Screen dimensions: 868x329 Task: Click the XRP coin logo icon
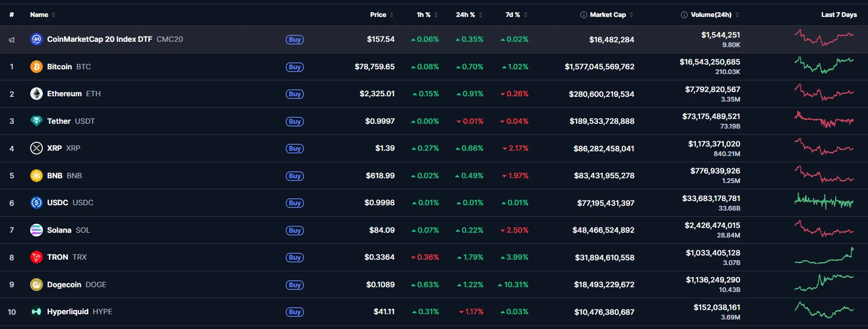37,148
